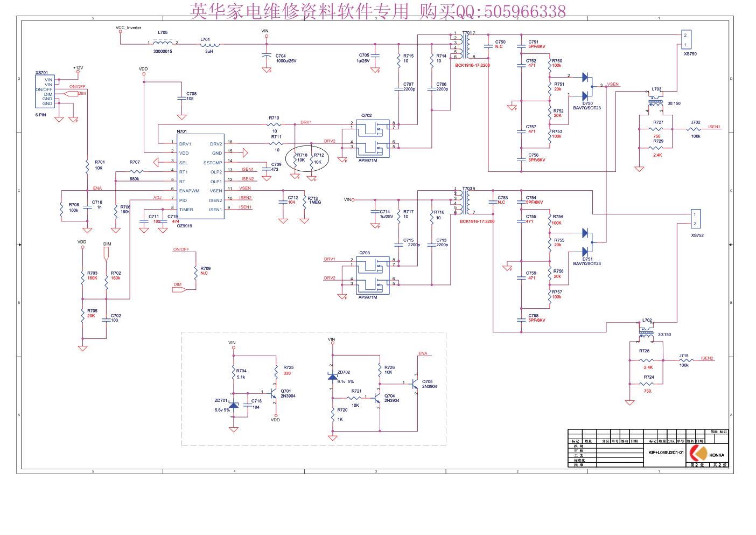Select the R720 reference label
Viewport: 756px width, 535px height.
coord(342,410)
